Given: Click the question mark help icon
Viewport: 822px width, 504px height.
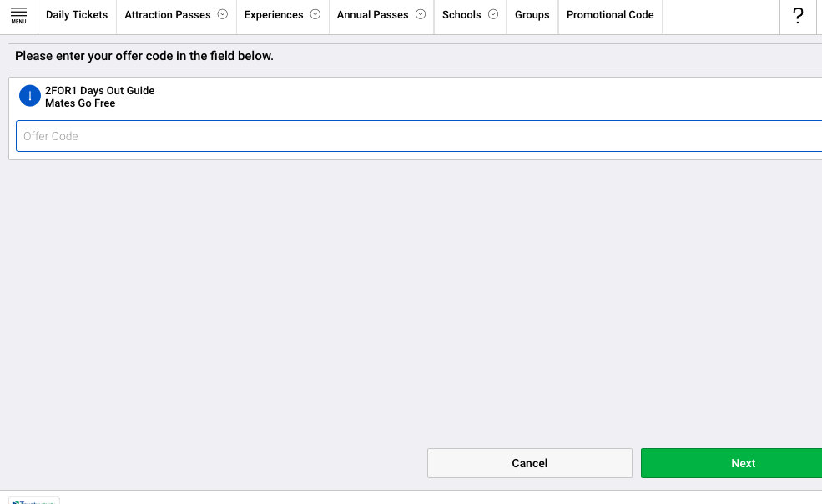Looking at the screenshot, I should click(x=798, y=16).
